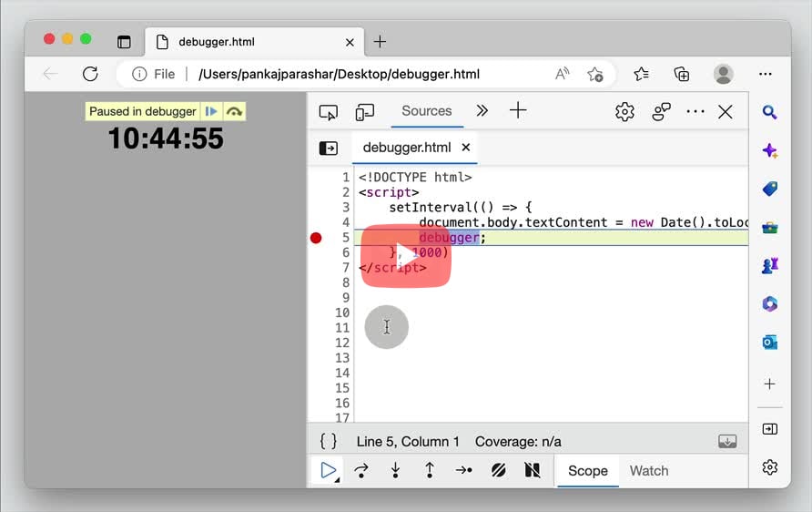The height and width of the screenshot is (512, 812).
Task: Step over next function call
Action: tap(361, 470)
